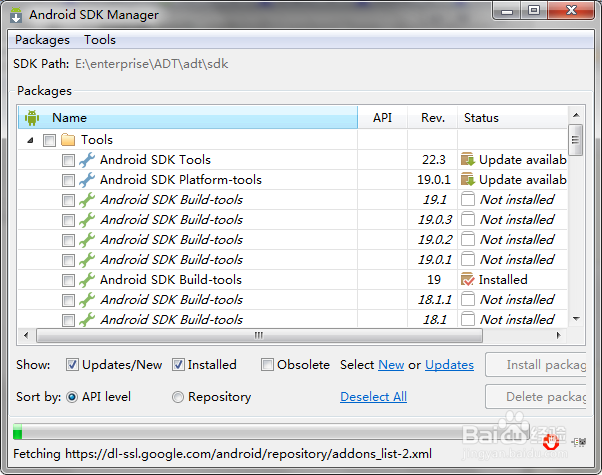Click update available icon for Platform-tools row
Viewport: 602px width, 475px height.
468,179
